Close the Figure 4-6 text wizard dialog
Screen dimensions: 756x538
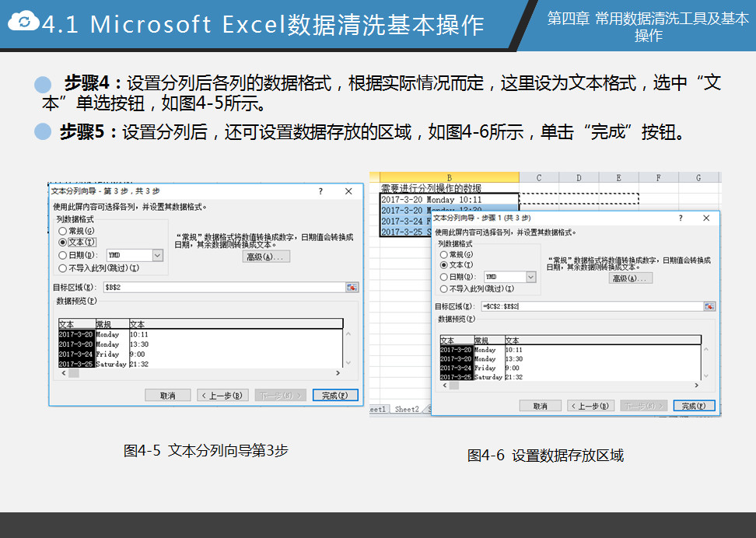[706, 218]
